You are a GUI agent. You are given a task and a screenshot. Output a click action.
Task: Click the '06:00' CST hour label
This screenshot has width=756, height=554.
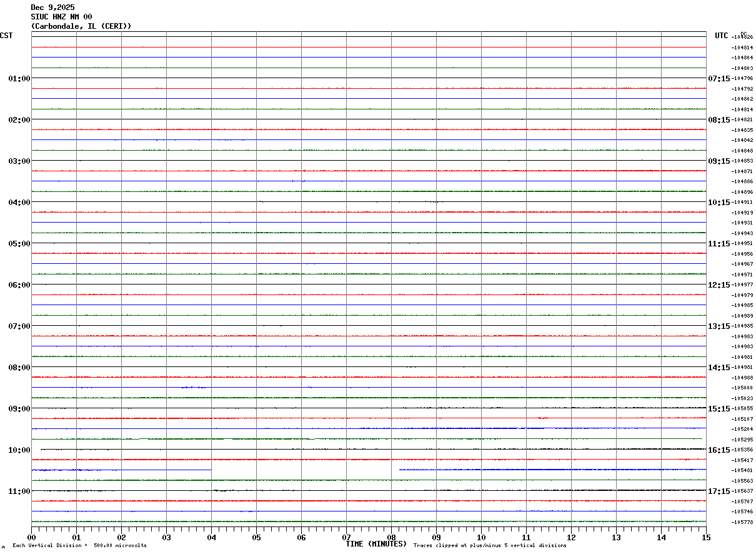point(19,285)
